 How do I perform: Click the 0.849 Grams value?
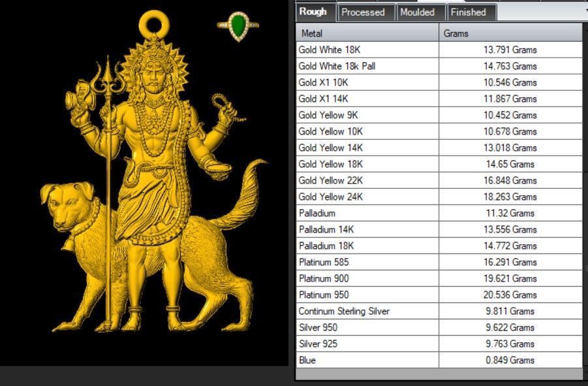click(510, 360)
